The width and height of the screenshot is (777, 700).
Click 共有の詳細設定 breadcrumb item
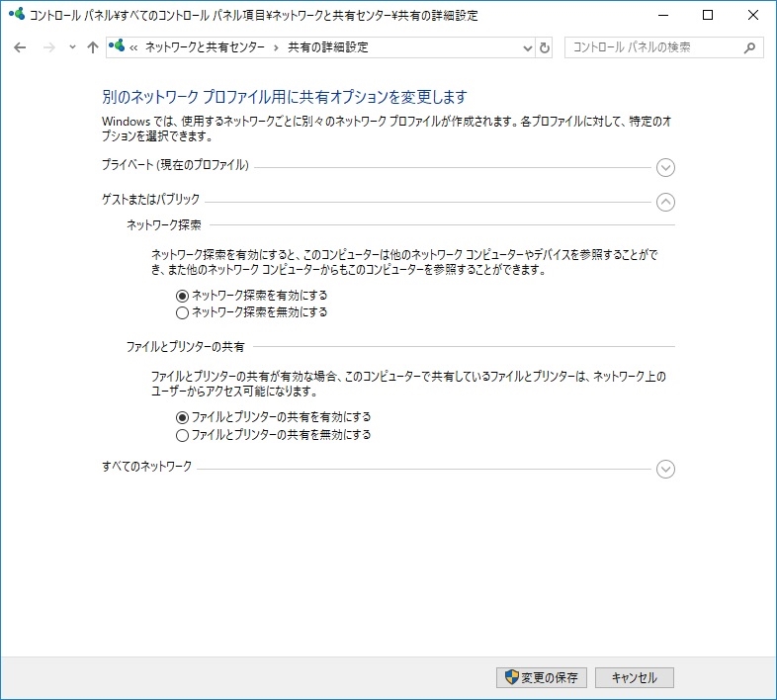pos(328,47)
